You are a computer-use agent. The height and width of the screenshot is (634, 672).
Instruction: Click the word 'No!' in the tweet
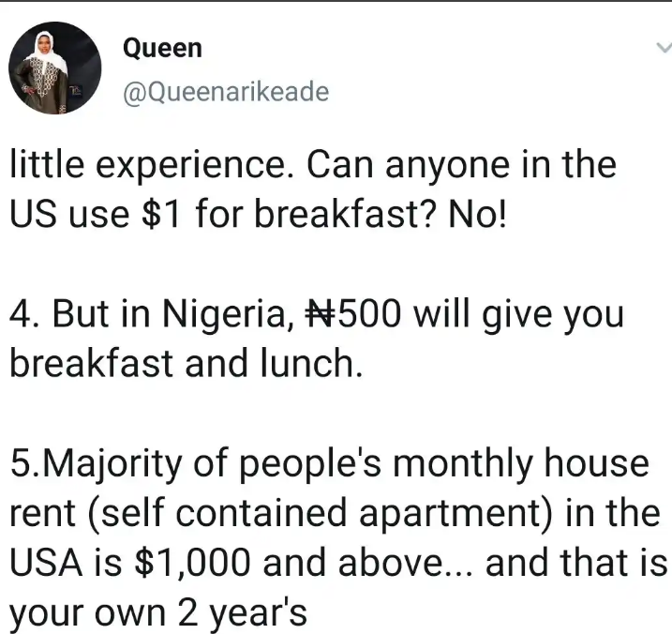(x=477, y=214)
